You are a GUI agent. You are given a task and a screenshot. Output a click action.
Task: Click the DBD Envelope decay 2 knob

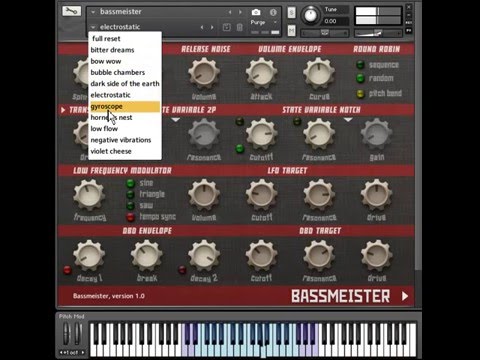[204, 256]
